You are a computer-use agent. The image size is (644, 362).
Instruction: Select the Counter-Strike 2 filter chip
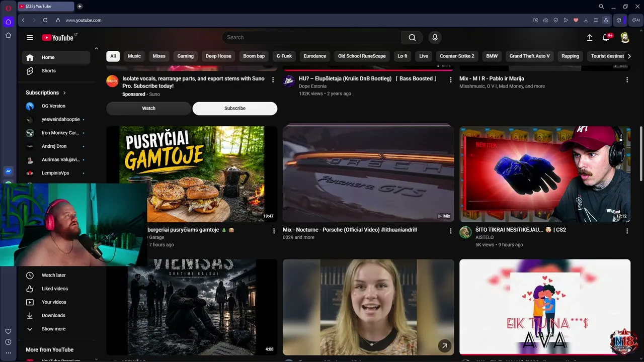[x=457, y=56]
